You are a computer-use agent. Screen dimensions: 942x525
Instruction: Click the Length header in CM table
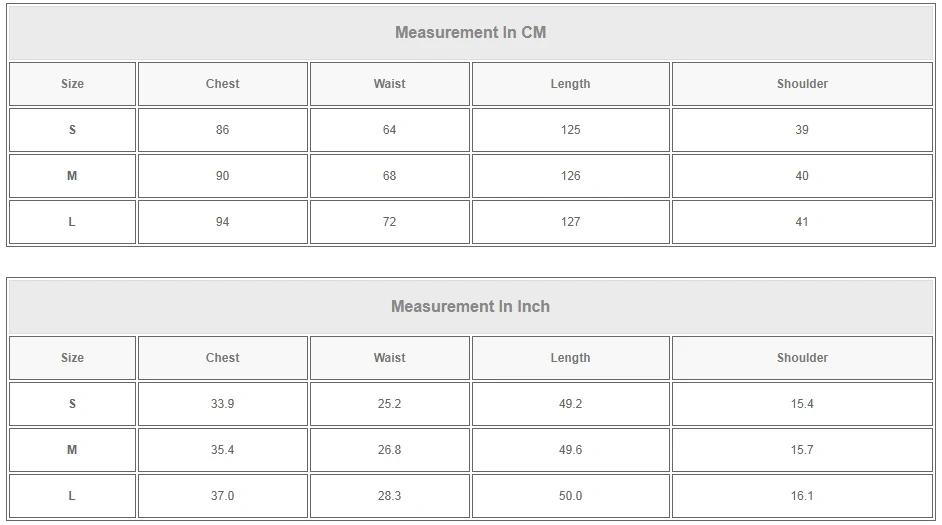tap(570, 84)
